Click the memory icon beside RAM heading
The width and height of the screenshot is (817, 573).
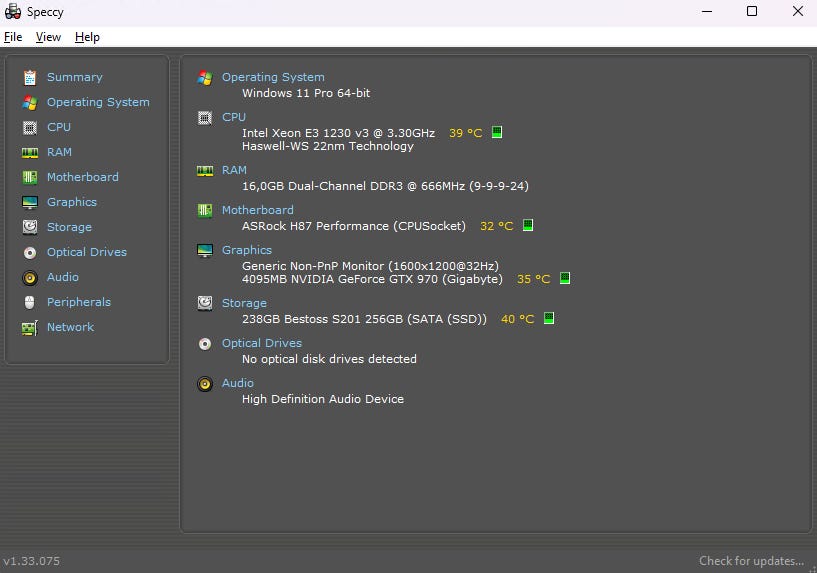[x=205, y=171]
